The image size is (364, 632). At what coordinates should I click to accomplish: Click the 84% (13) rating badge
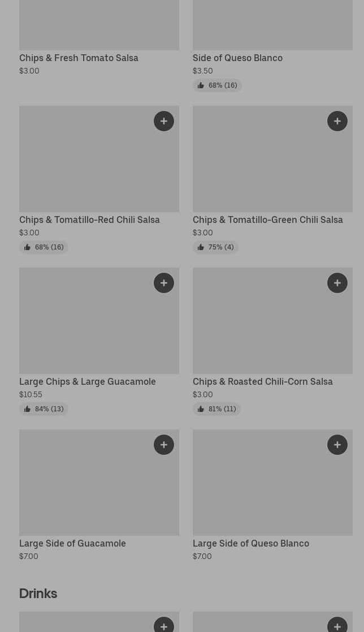tap(44, 409)
